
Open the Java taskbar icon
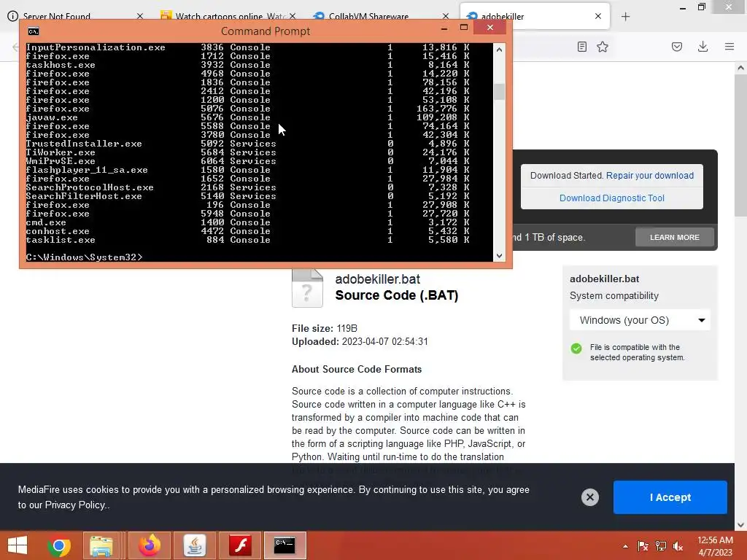coord(195,545)
